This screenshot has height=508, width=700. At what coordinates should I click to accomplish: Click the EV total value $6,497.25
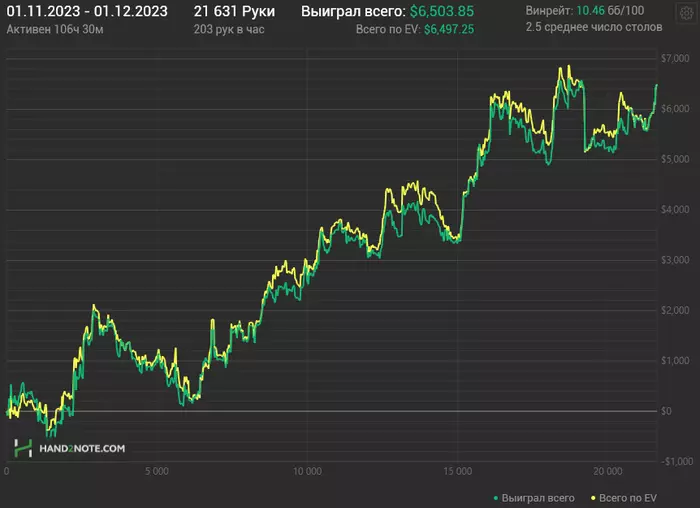point(449,29)
